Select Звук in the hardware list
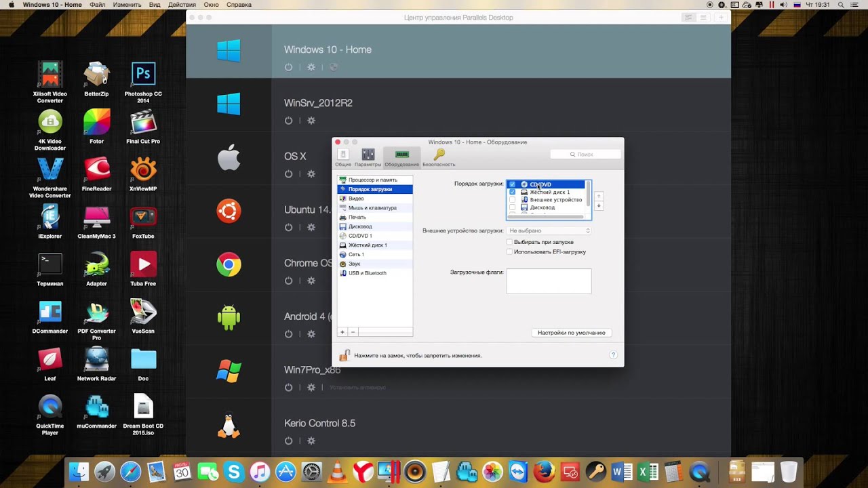This screenshot has width=868, height=488. click(375, 264)
